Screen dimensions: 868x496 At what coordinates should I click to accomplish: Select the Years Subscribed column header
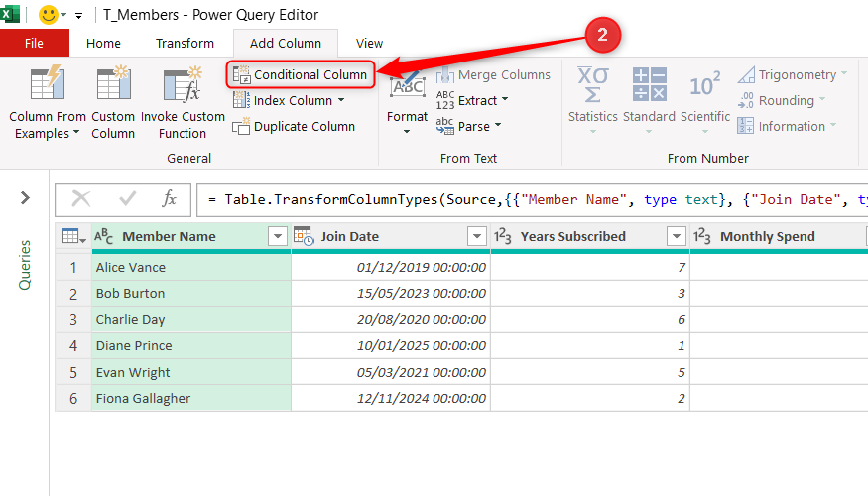point(590,237)
